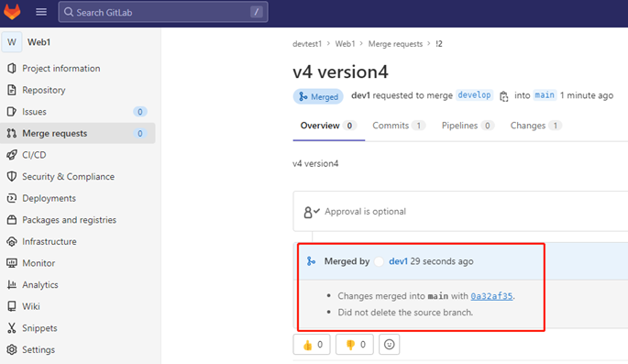Click the Issues count badge 0
The width and height of the screenshot is (628, 364).
click(x=139, y=112)
